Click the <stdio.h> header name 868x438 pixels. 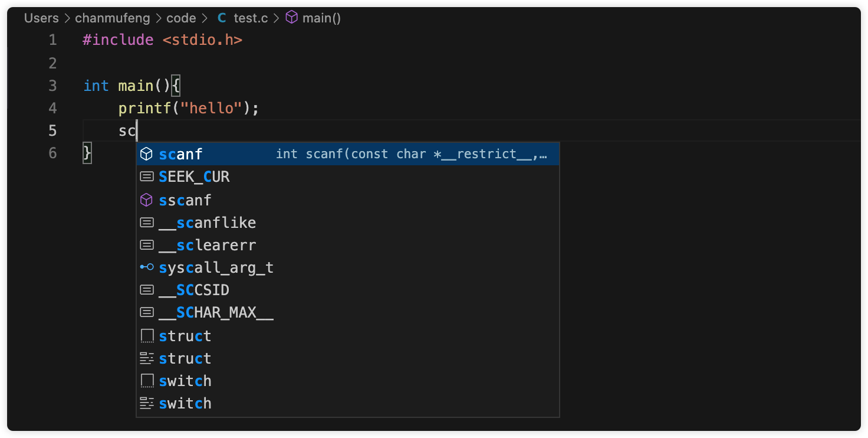pyautogui.click(x=202, y=40)
